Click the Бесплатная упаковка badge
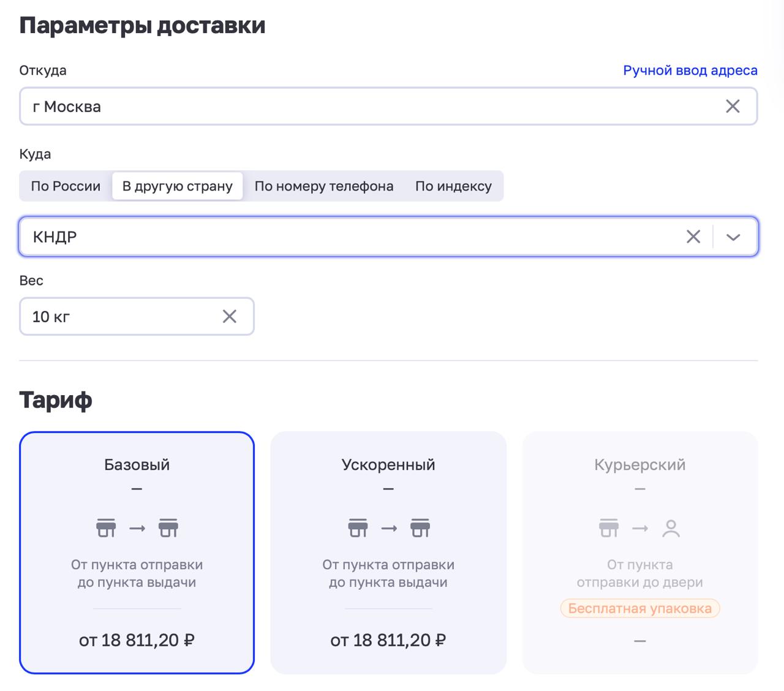 point(639,608)
